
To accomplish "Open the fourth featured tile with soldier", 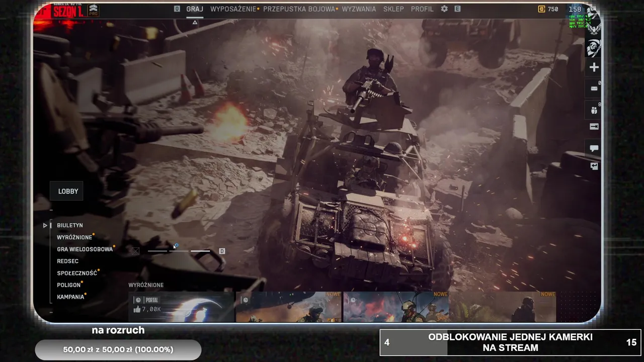I will click(x=503, y=307).
